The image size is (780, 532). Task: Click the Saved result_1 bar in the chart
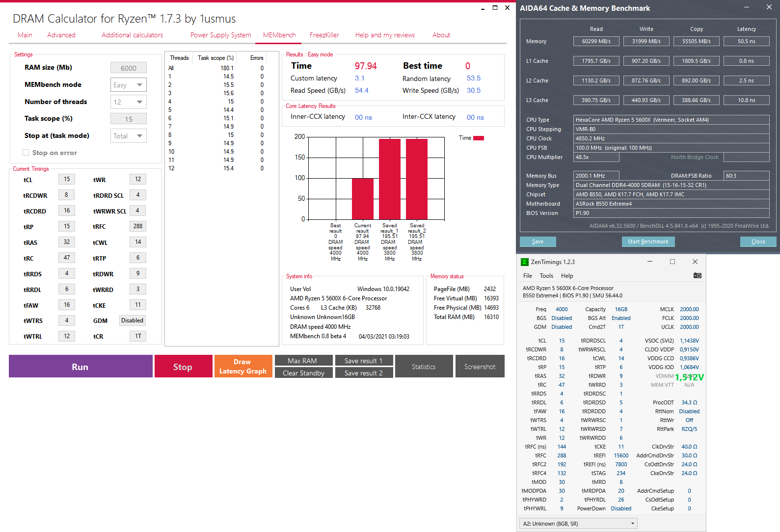click(x=390, y=179)
